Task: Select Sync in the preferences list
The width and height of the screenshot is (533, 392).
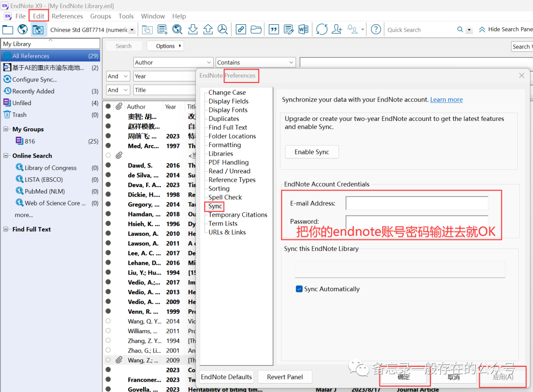Action: click(x=215, y=206)
